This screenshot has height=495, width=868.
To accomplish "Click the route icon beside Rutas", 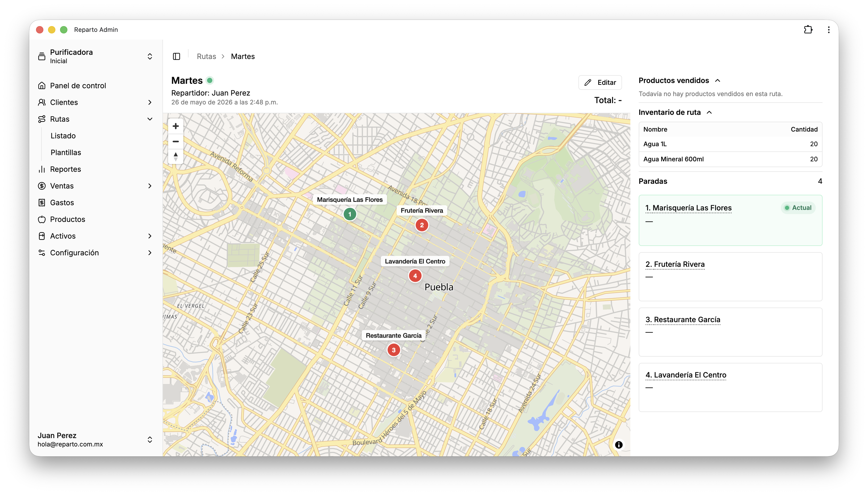I will point(42,119).
